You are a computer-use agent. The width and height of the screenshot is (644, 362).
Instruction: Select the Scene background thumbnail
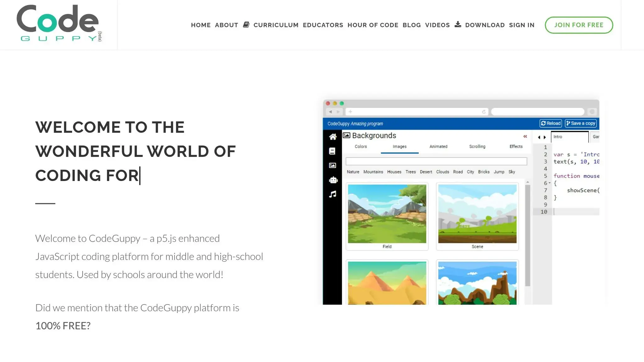click(477, 217)
